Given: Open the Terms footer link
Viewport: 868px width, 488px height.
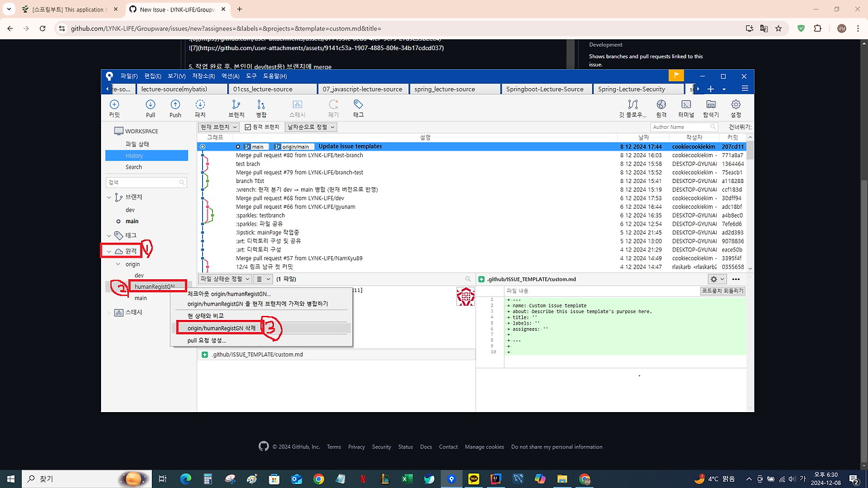Looking at the screenshot, I should 334,447.
